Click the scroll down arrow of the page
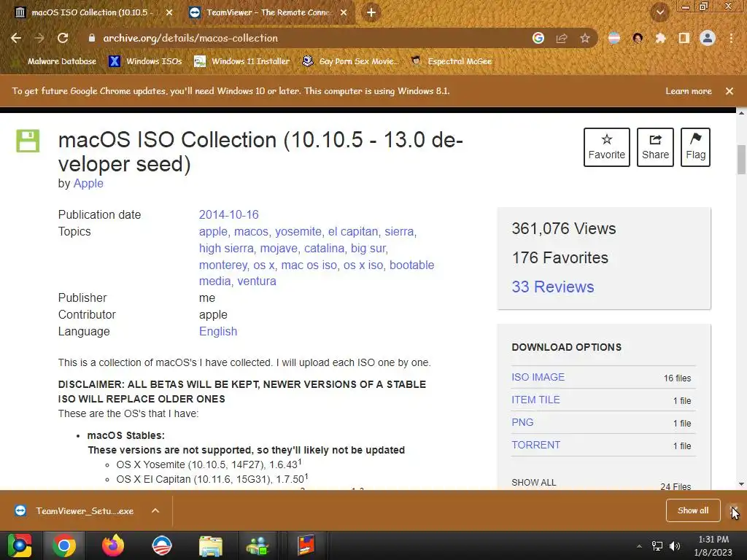 tap(741, 484)
